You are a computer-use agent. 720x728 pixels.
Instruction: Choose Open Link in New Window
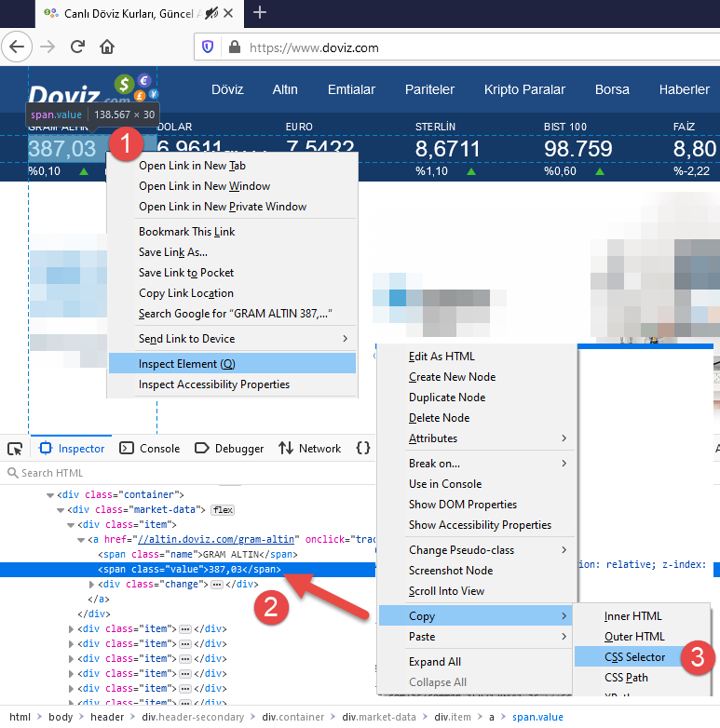click(232, 186)
